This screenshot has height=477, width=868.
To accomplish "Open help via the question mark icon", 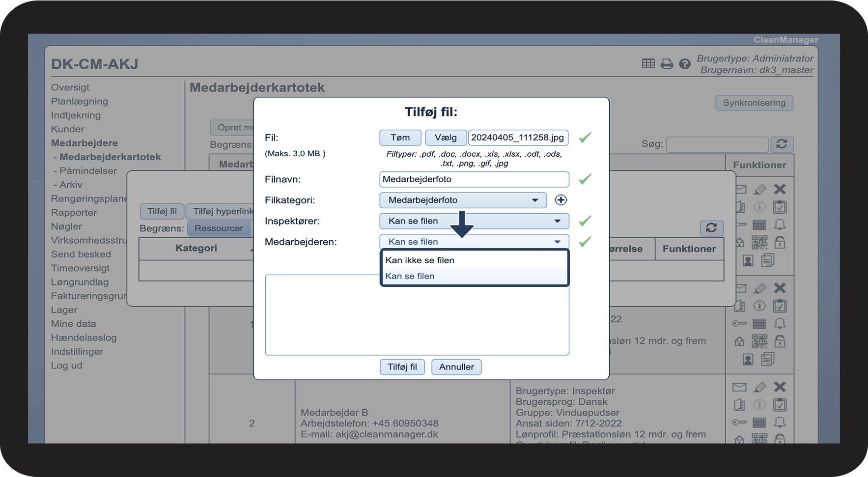I will point(685,64).
